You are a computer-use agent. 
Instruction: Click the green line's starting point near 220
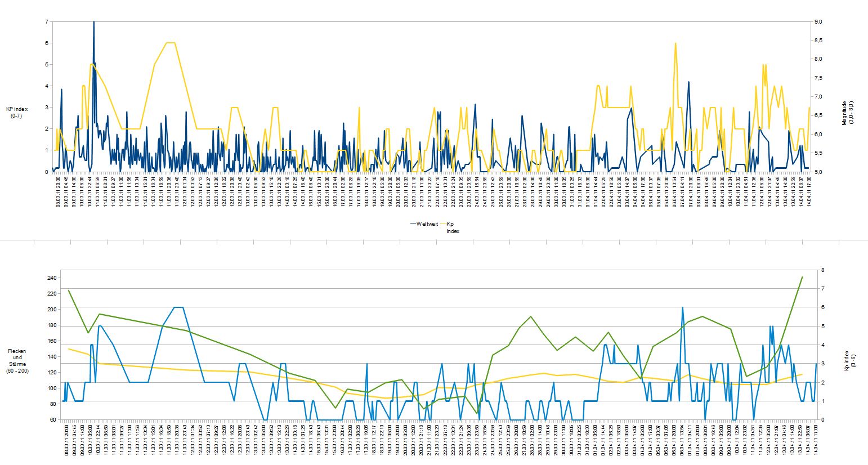[x=69, y=290]
